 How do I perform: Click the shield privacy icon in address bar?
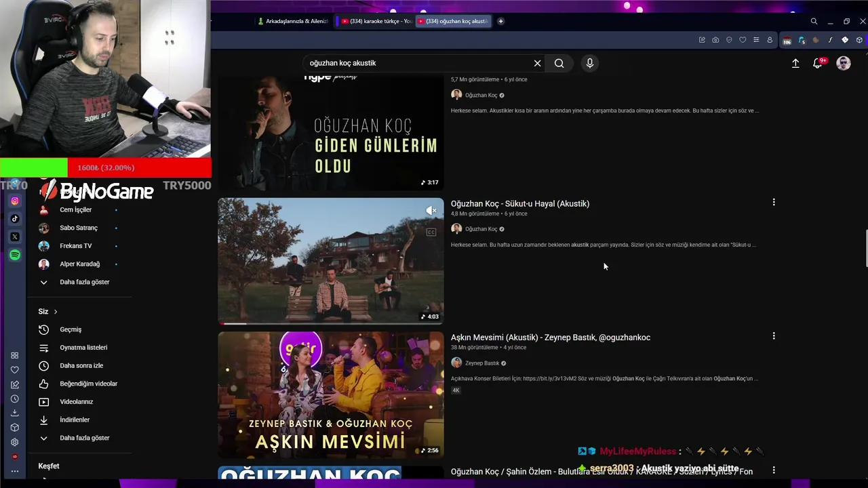point(729,40)
